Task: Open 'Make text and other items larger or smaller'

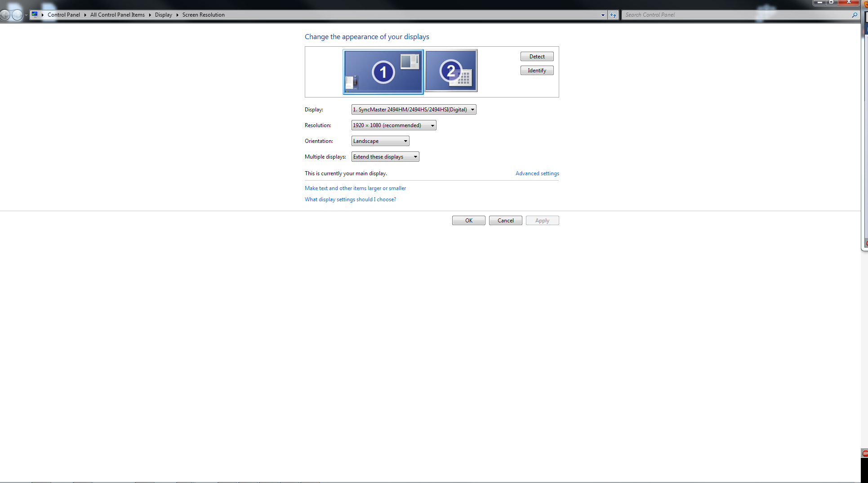Action: click(x=355, y=188)
